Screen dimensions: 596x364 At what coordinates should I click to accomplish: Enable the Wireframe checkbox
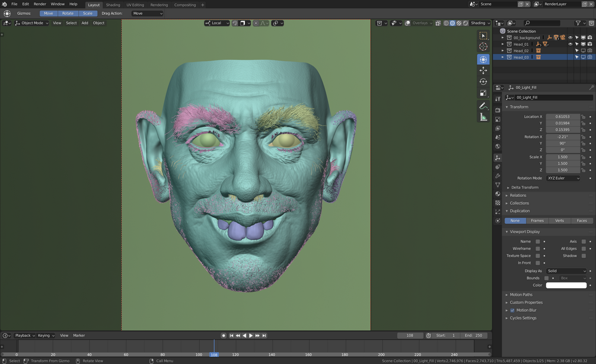(x=537, y=248)
